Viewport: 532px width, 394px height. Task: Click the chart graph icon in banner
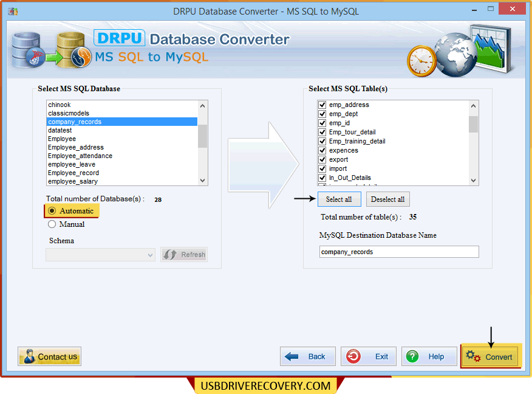[x=492, y=48]
